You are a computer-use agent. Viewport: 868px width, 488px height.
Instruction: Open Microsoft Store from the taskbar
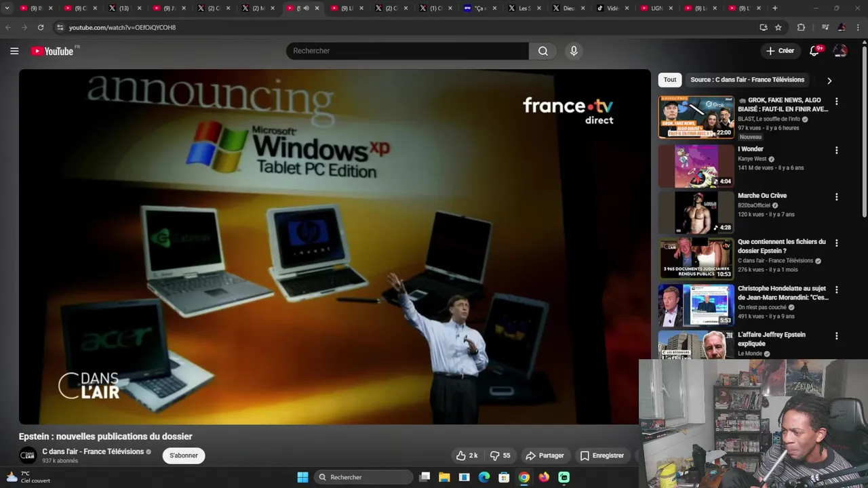point(504,477)
